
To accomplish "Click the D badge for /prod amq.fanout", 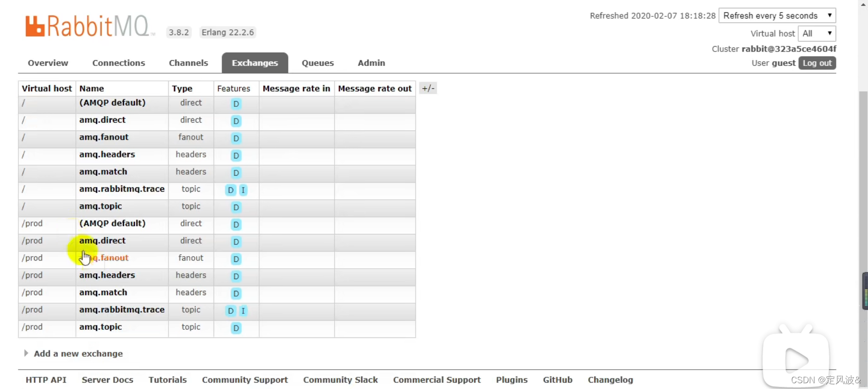I will pyautogui.click(x=236, y=259).
